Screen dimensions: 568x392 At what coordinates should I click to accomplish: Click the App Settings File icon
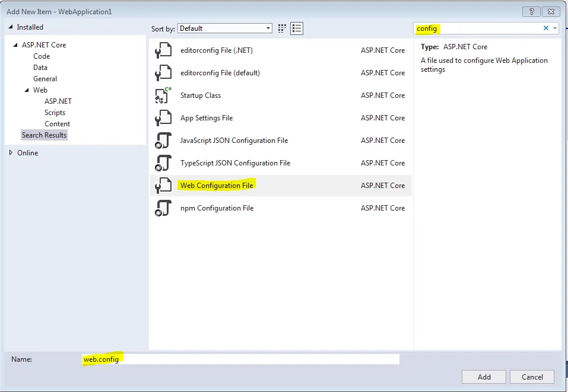pos(163,118)
